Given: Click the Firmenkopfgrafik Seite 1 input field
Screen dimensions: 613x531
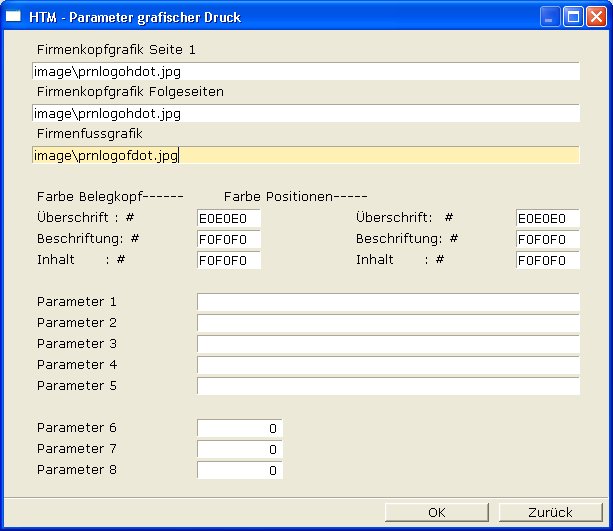Looking at the screenshot, I should 305,72.
